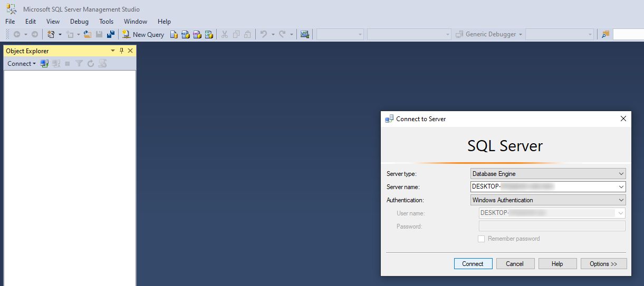Click the Save All icon
The height and width of the screenshot is (286, 644).
pyautogui.click(x=111, y=34)
